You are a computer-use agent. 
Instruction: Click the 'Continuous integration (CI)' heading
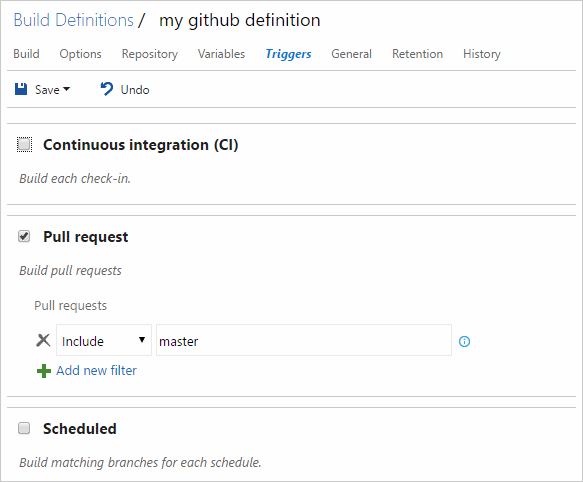click(141, 145)
